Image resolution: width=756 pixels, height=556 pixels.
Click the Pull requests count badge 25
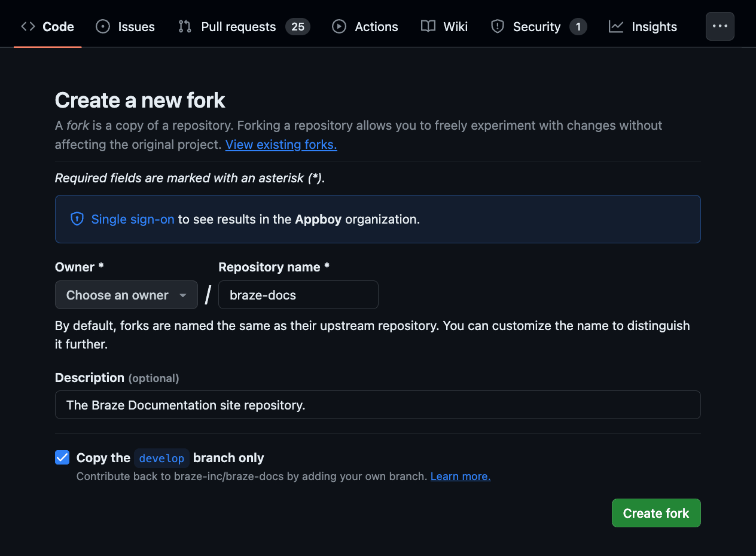(x=298, y=26)
